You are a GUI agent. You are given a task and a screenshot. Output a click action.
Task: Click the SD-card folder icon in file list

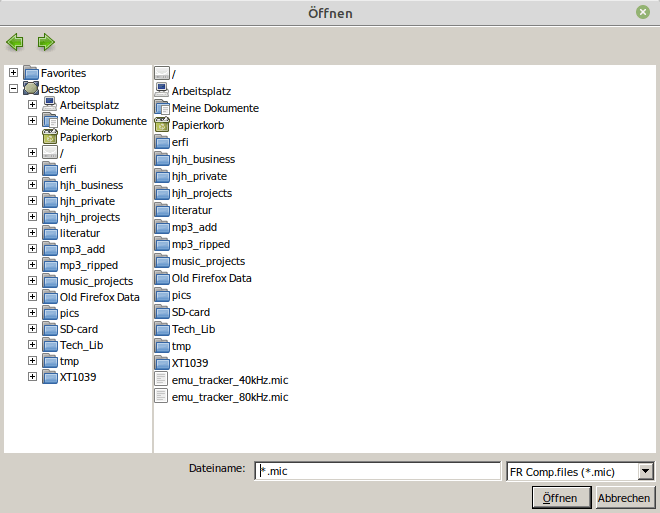point(162,312)
